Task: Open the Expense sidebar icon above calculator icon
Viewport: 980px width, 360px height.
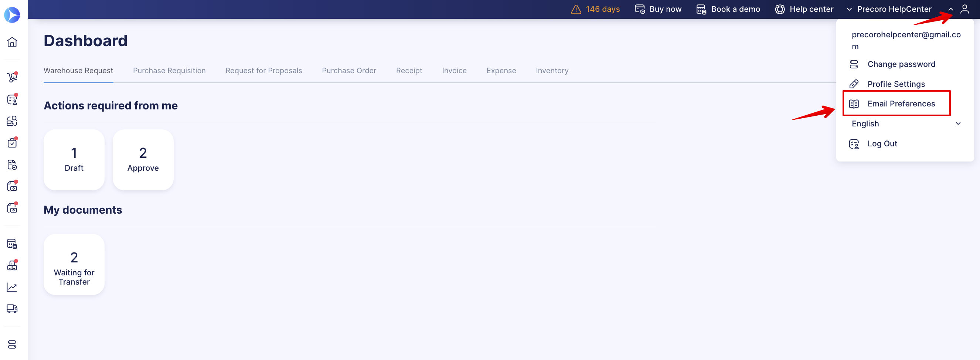Action: coord(12,208)
